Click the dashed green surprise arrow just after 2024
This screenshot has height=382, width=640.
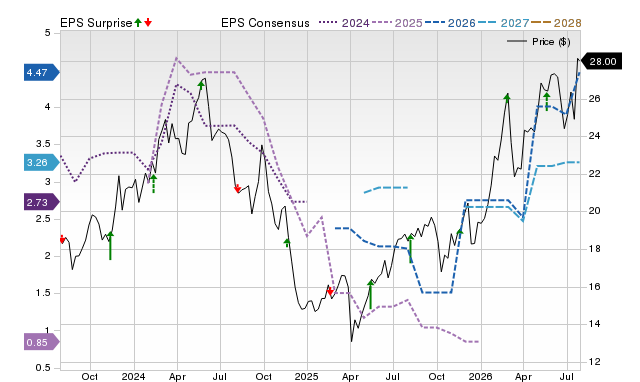click(153, 183)
